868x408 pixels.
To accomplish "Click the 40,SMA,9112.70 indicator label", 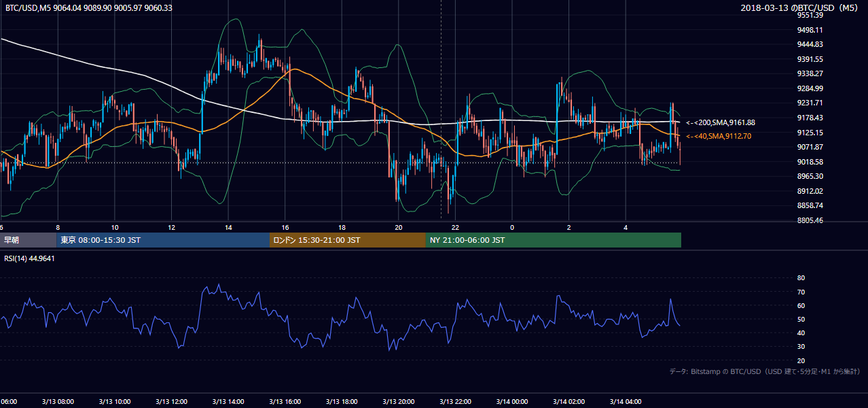I will pyautogui.click(x=719, y=136).
